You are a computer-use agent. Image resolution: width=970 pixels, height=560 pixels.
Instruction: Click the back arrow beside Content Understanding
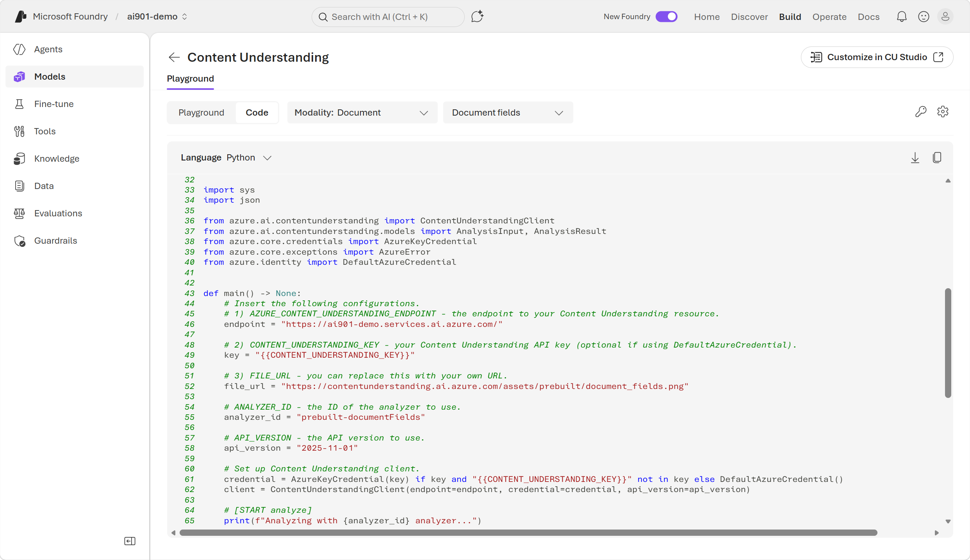pyautogui.click(x=174, y=57)
